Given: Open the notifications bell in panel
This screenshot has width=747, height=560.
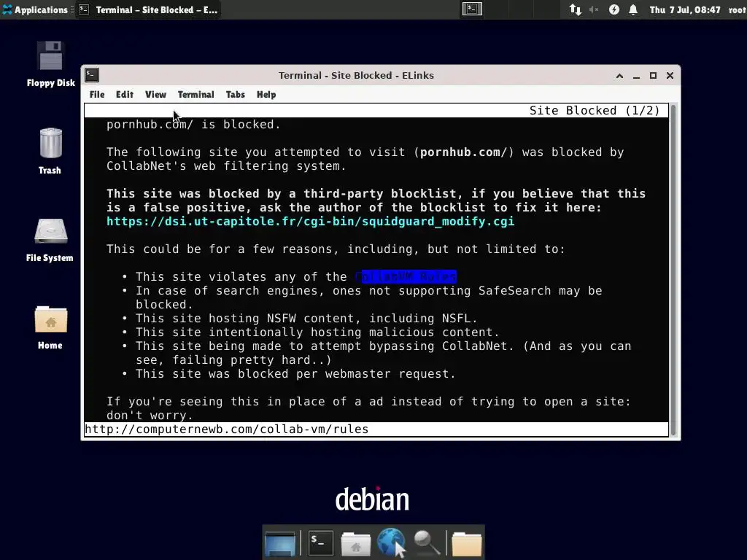Looking at the screenshot, I should (633, 9).
